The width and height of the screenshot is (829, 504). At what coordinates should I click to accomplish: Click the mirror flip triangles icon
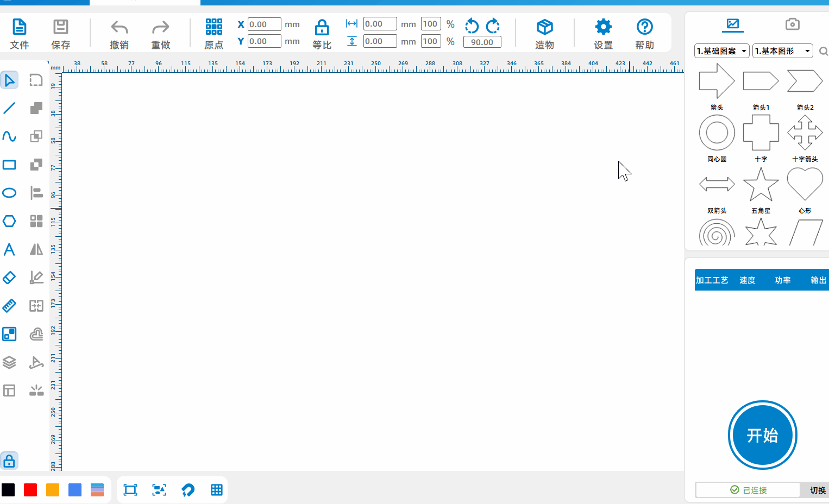coord(36,249)
